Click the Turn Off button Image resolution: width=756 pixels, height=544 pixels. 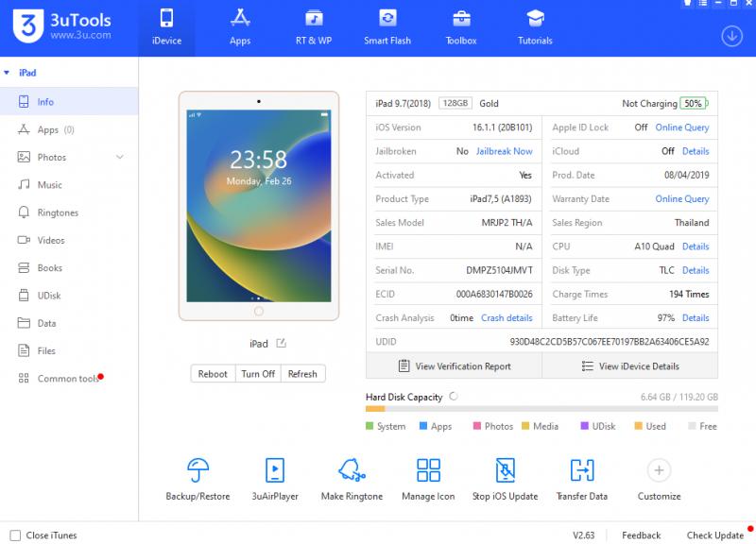pyautogui.click(x=258, y=374)
